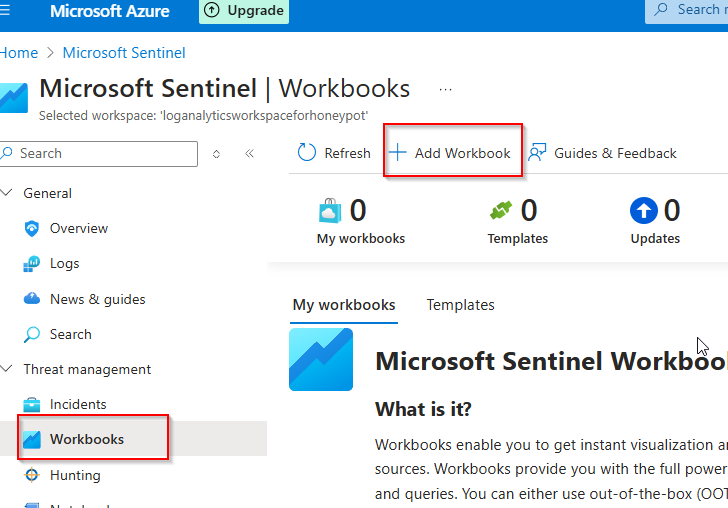Click the sidebar Search input field
728x508 pixels.
105,153
